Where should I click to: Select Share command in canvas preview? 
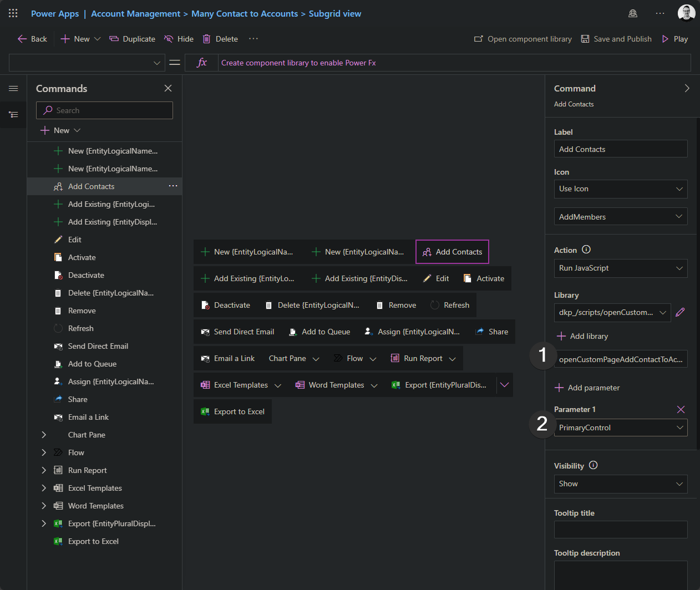pos(492,332)
